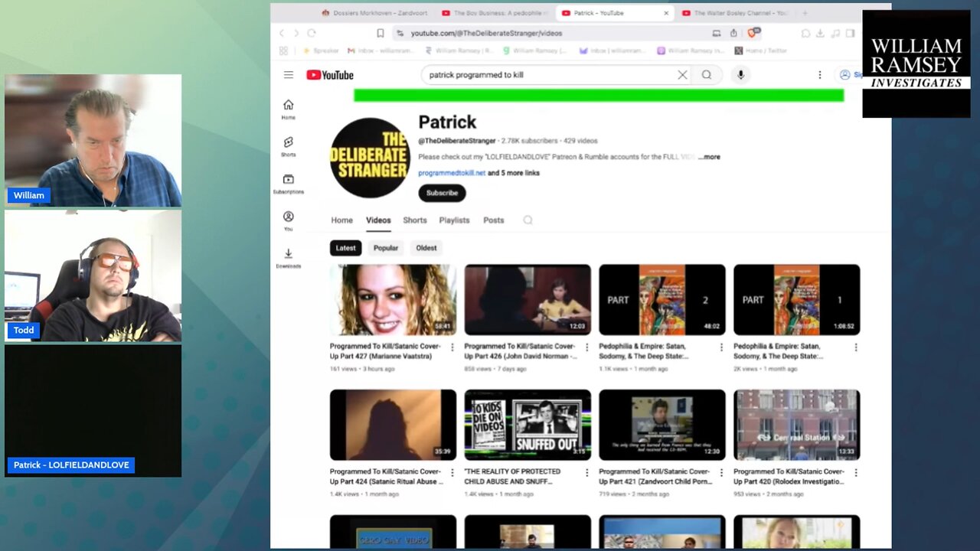Open the Deliberate Stranger channel avatar
Viewport: 980px width, 551px height.
[370, 158]
